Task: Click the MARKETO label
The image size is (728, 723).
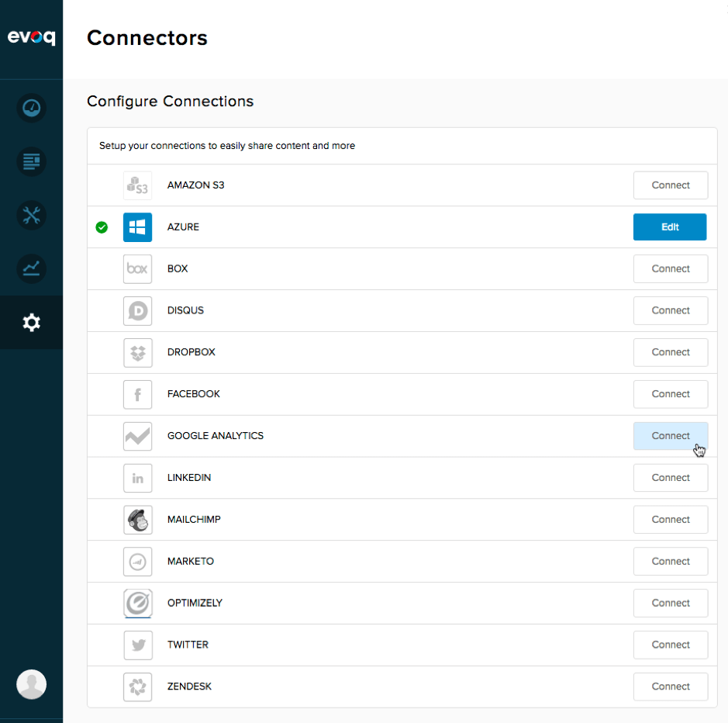Action: click(x=191, y=562)
